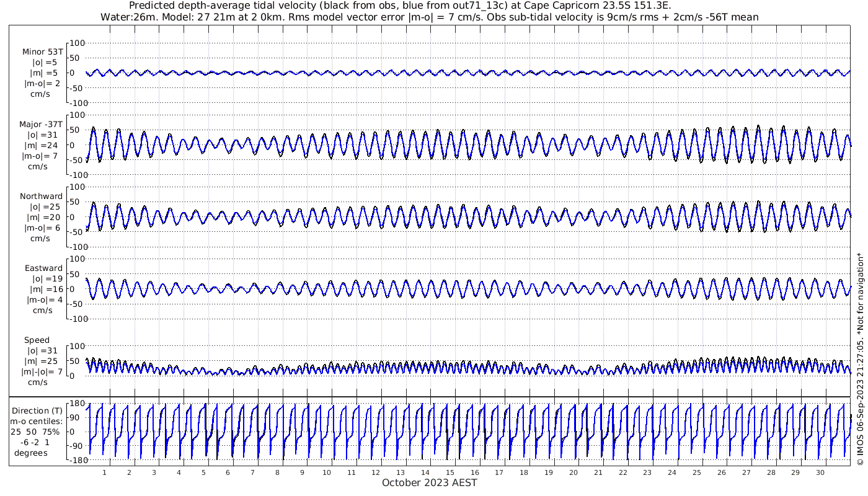Select the "Eastward" panel label
Viewport: 868px width, 496px height.
click(x=43, y=268)
